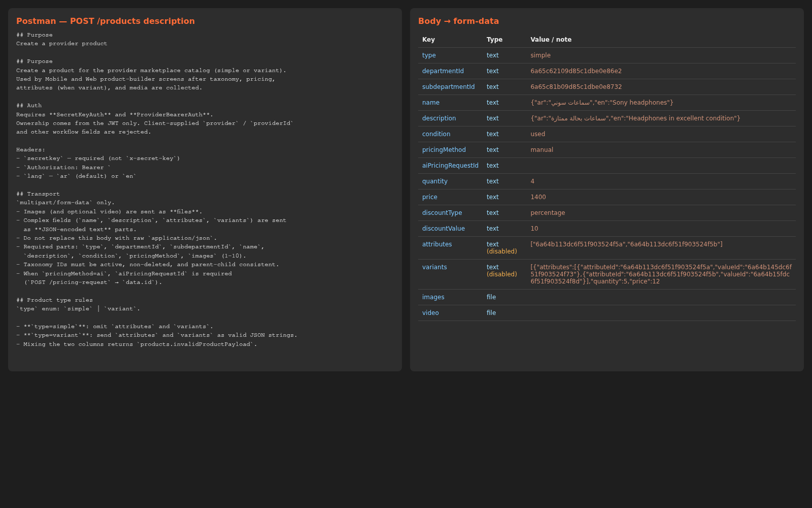
Task: Click the 'name' key in form-data
Action: 430,103
